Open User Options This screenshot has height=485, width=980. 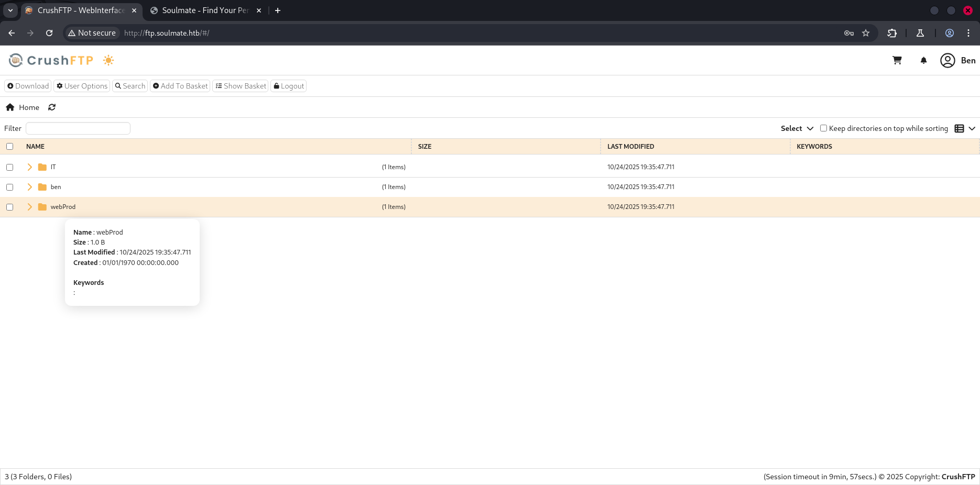click(82, 86)
